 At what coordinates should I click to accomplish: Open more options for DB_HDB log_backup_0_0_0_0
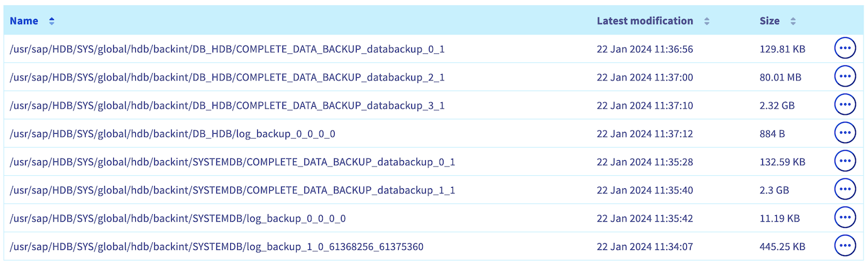pyautogui.click(x=845, y=133)
